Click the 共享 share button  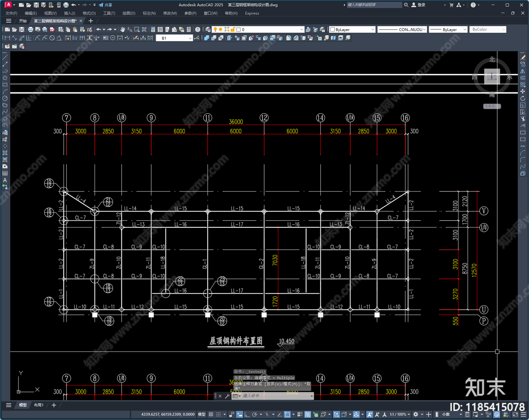tap(105, 5)
